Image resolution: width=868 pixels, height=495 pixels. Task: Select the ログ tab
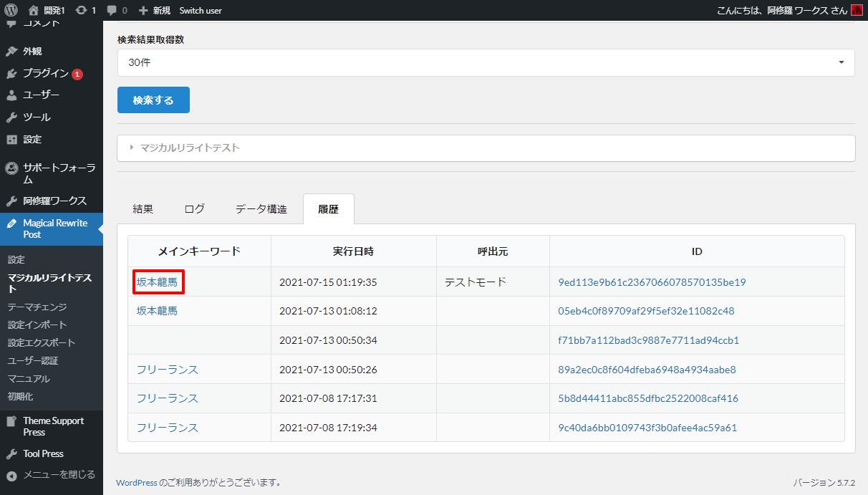point(194,209)
